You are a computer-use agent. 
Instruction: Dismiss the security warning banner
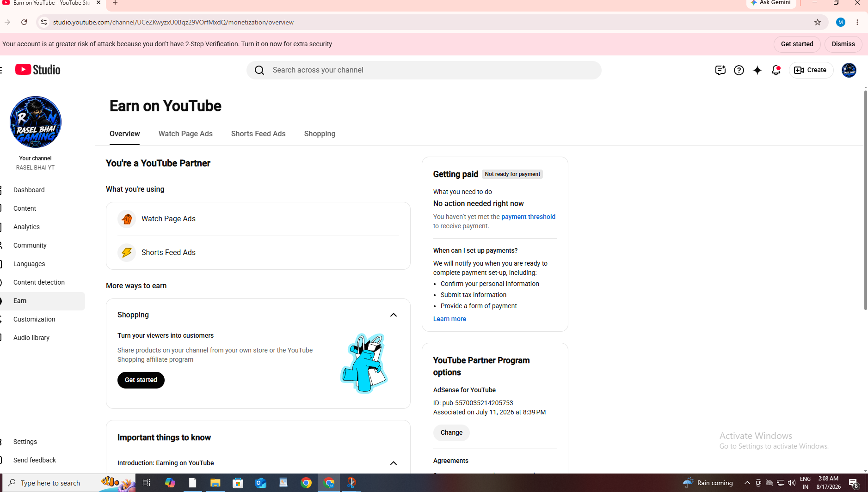pyautogui.click(x=843, y=44)
